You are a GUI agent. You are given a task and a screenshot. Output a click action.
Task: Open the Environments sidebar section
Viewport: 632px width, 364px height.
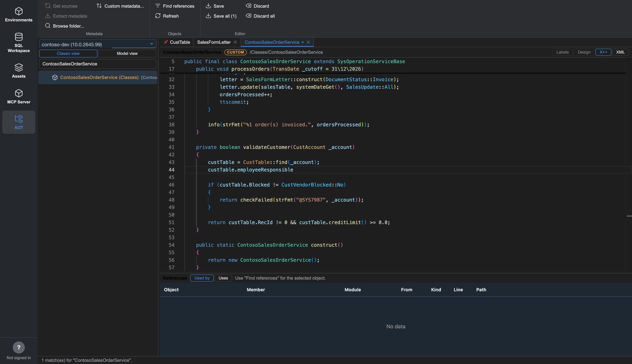19,14
